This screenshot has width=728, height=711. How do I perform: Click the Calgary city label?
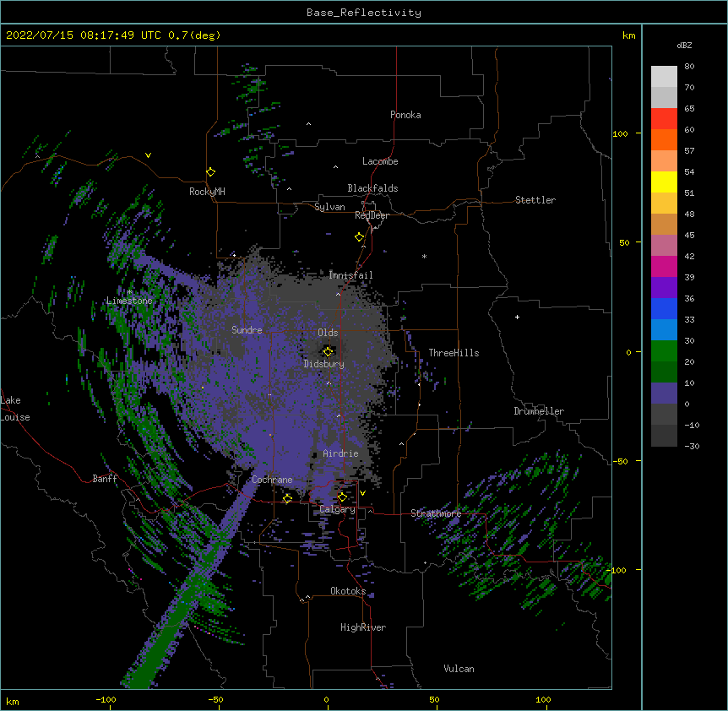pos(337,509)
